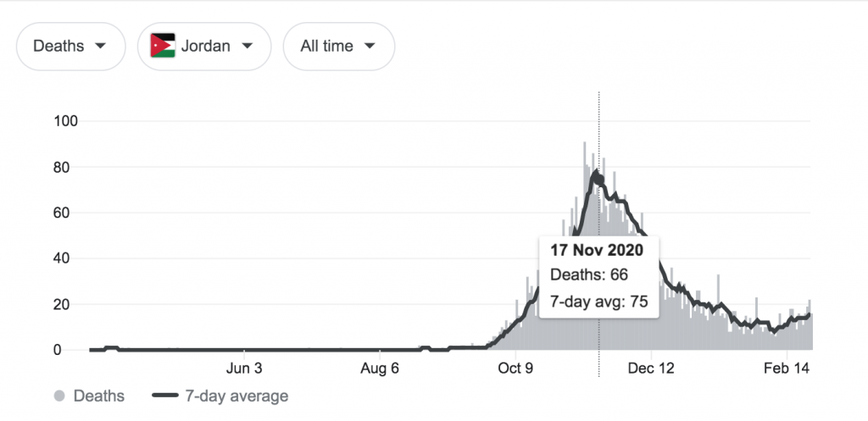Screen dimensions: 868x421
Task: Click the gray Deaths legend dot
Action: [x=60, y=396]
